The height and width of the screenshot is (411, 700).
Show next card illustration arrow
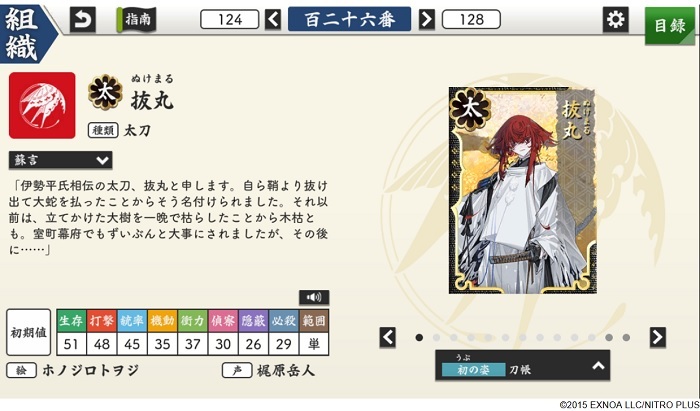[658, 337]
